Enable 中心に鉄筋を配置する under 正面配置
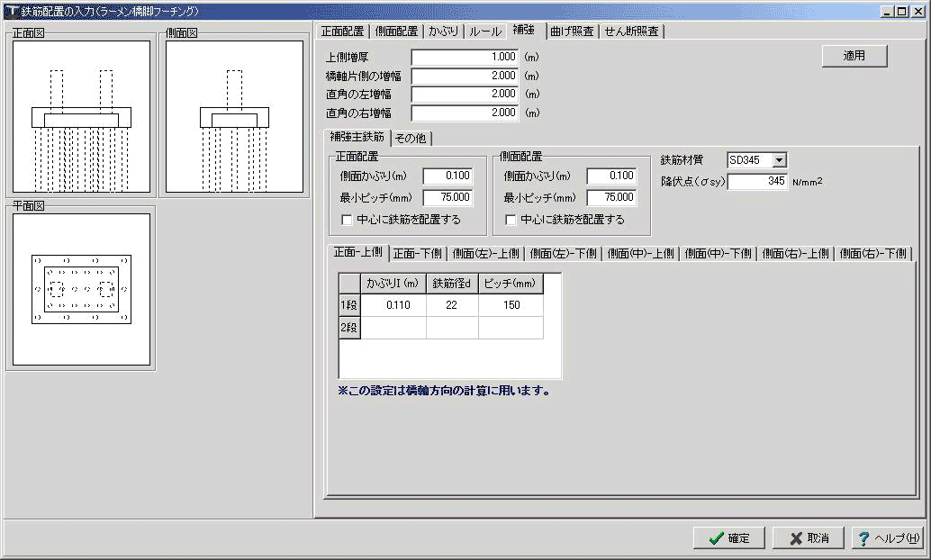The height and width of the screenshot is (560, 931). click(x=347, y=220)
